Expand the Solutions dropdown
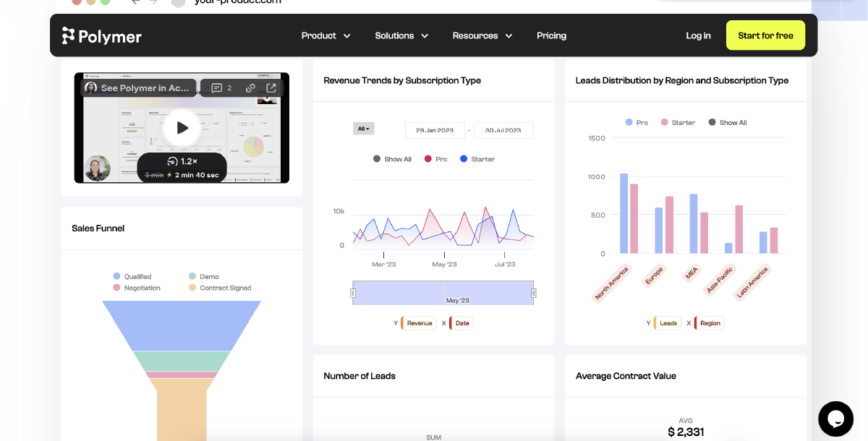 (x=401, y=36)
